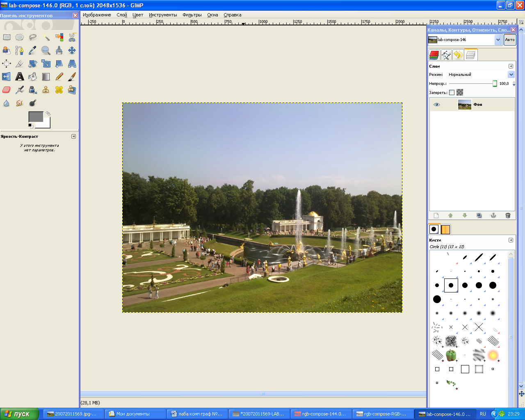Click the opacity value stepper arrows
525x420 pixels.
coord(514,84)
